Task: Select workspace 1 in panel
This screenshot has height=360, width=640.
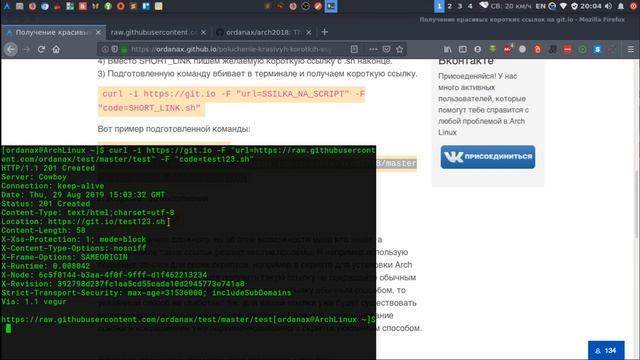Action: 439,6
